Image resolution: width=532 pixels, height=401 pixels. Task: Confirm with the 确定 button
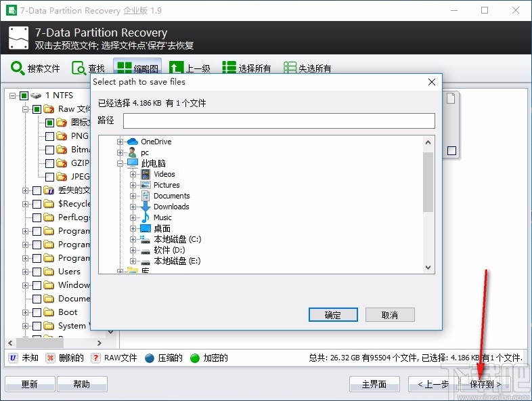[333, 315]
